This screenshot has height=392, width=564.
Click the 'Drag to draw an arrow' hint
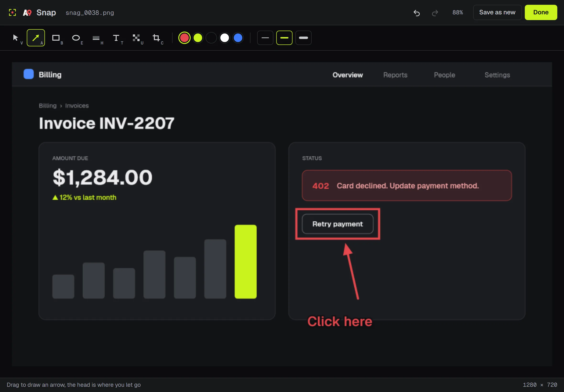pyautogui.click(x=74, y=385)
